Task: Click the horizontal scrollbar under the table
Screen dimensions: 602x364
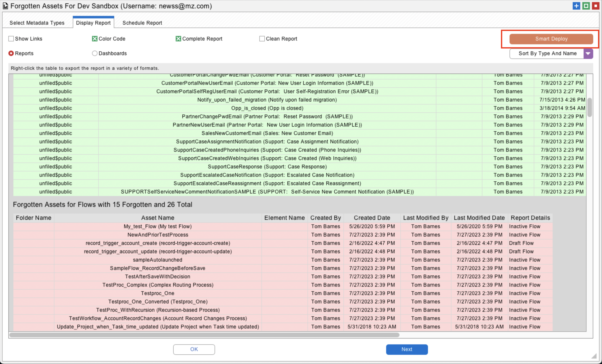Action: click(x=204, y=335)
